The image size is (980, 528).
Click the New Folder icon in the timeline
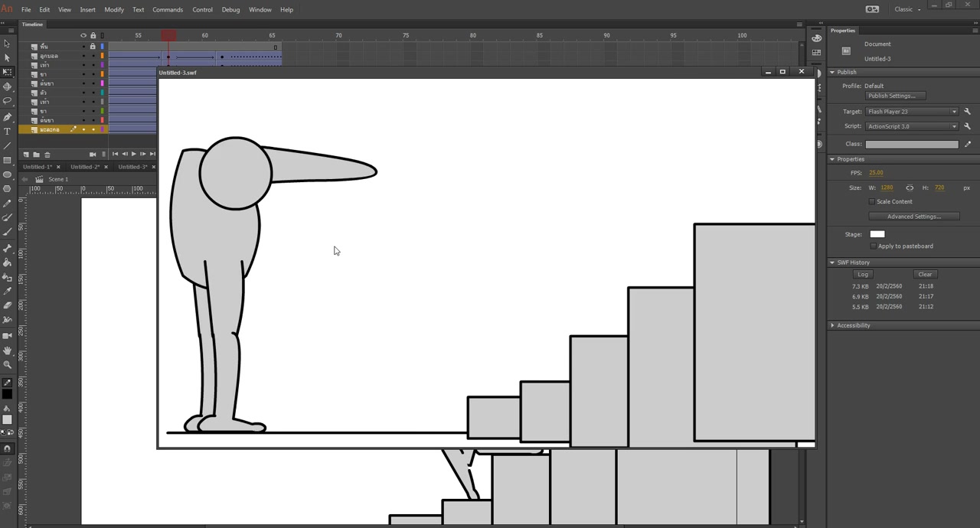coord(36,155)
